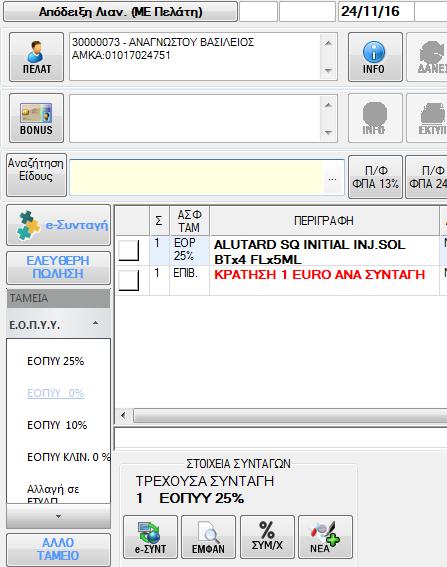
Task: Tick checkbox for ALUTARD SQ INITIAL row
Action: click(x=128, y=250)
